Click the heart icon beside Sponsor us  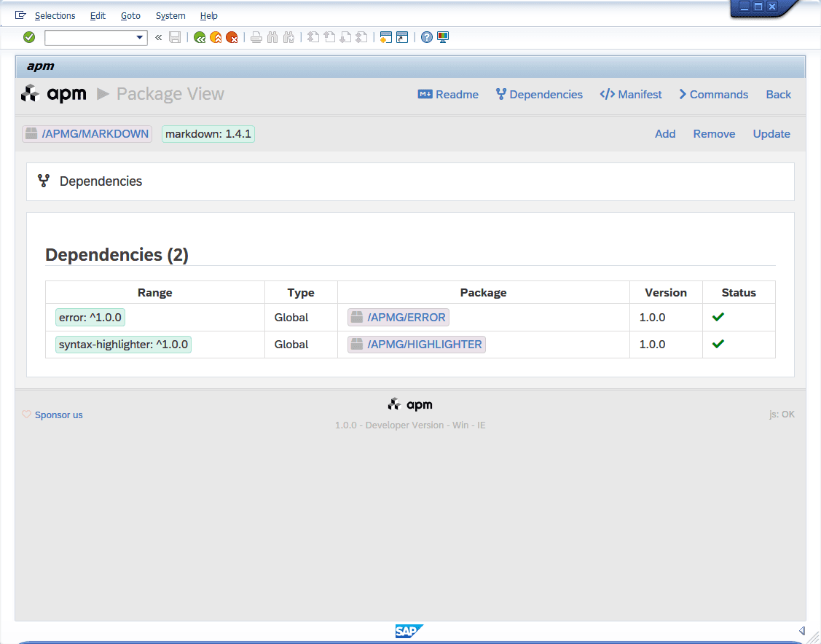tap(27, 414)
